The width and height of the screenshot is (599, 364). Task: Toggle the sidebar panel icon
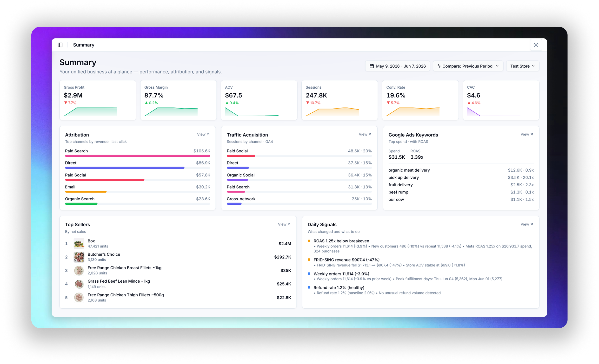pyautogui.click(x=60, y=45)
